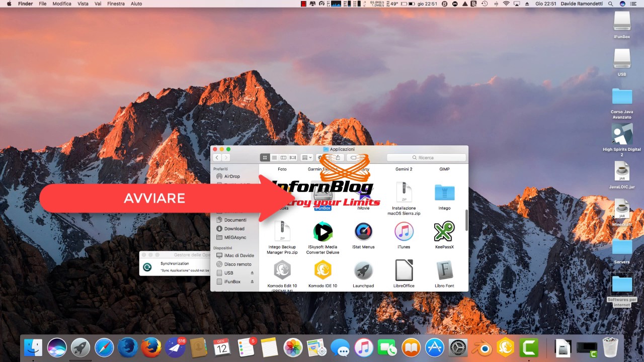
Task: Open Download in Finder sidebar
Action: [234, 229]
